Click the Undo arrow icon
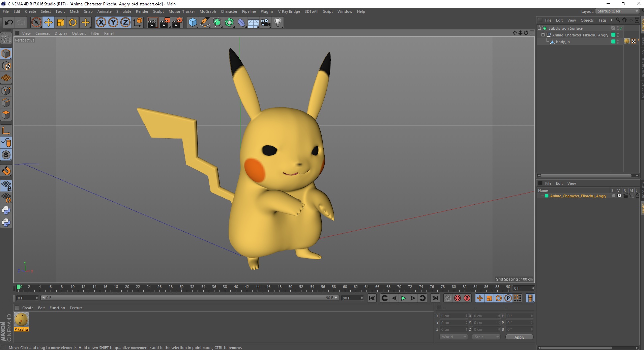This screenshot has height=350, width=644. click(x=9, y=23)
